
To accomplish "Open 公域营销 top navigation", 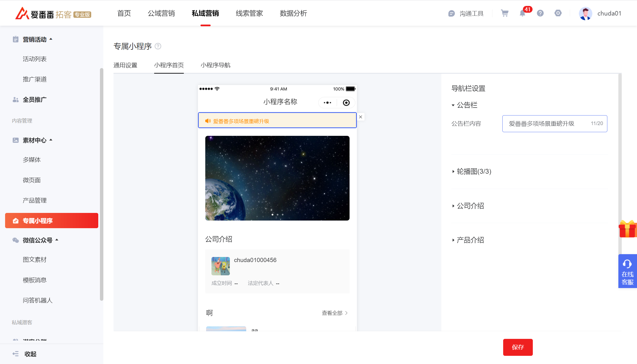I will point(161,13).
